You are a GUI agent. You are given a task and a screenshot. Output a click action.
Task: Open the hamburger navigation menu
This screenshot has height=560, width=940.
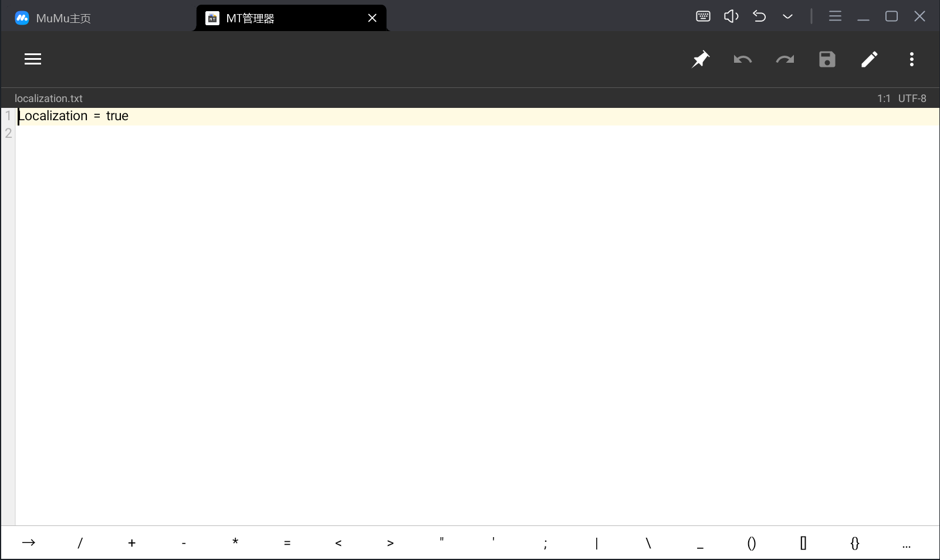(33, 59)
